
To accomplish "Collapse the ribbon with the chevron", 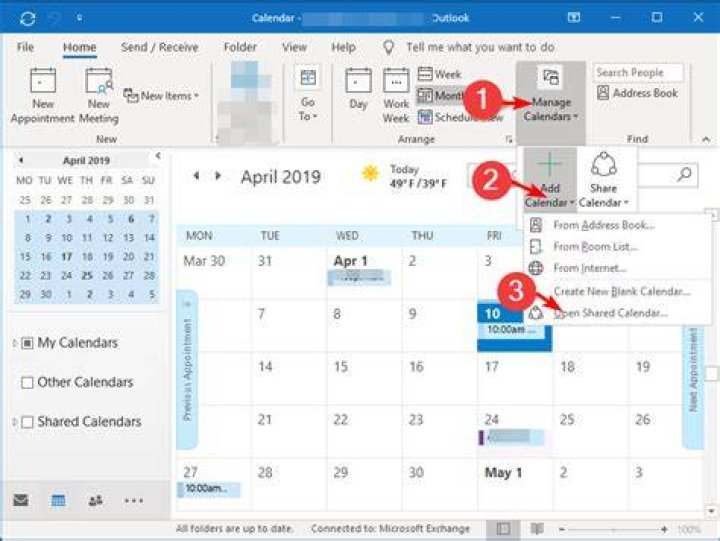I will (x=706, y=139).
